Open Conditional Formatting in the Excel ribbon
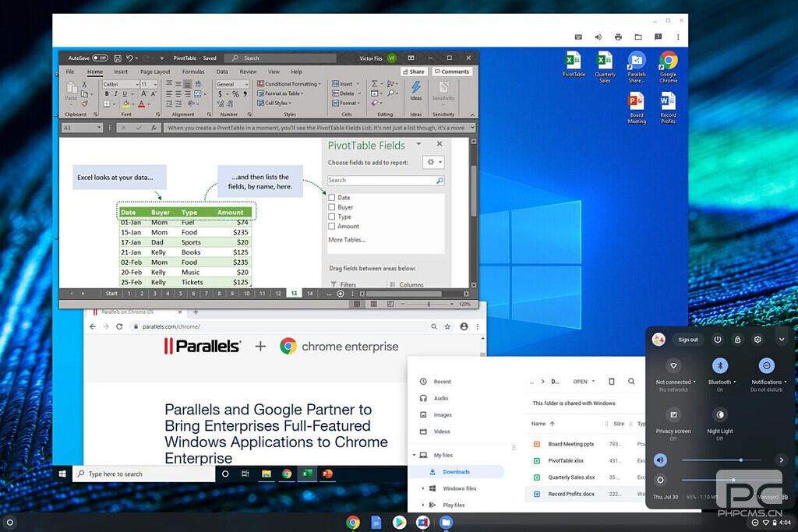The height and width of the screenshot is (532, 798). coord(289,83)
